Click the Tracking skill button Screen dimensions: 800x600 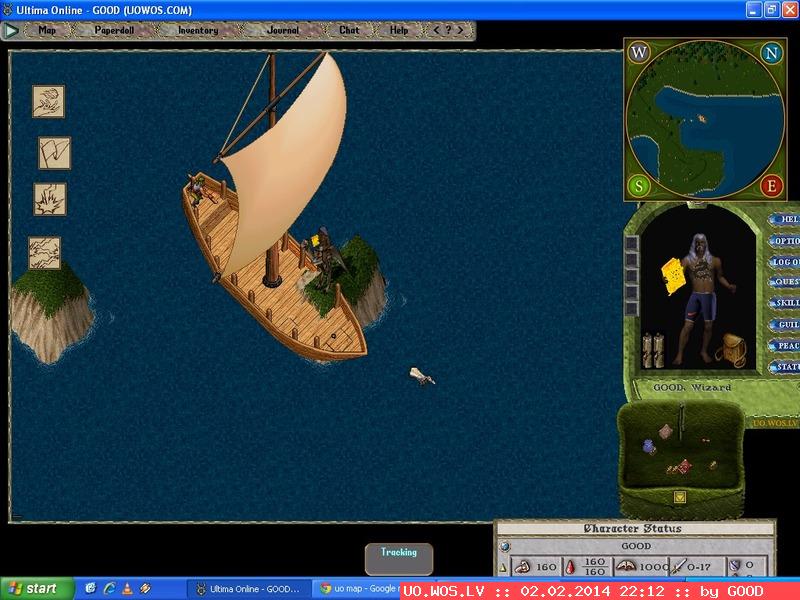[399, 558]
